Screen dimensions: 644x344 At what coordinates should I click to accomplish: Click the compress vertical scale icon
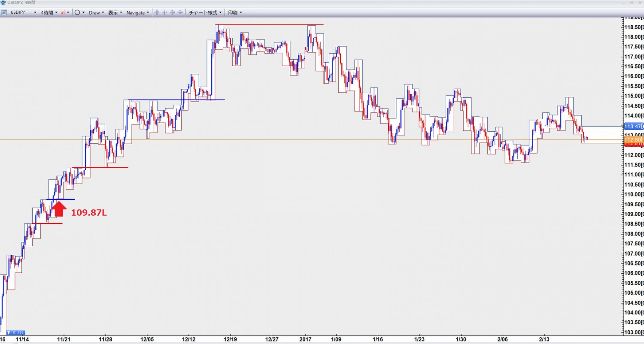click(180, 12)
